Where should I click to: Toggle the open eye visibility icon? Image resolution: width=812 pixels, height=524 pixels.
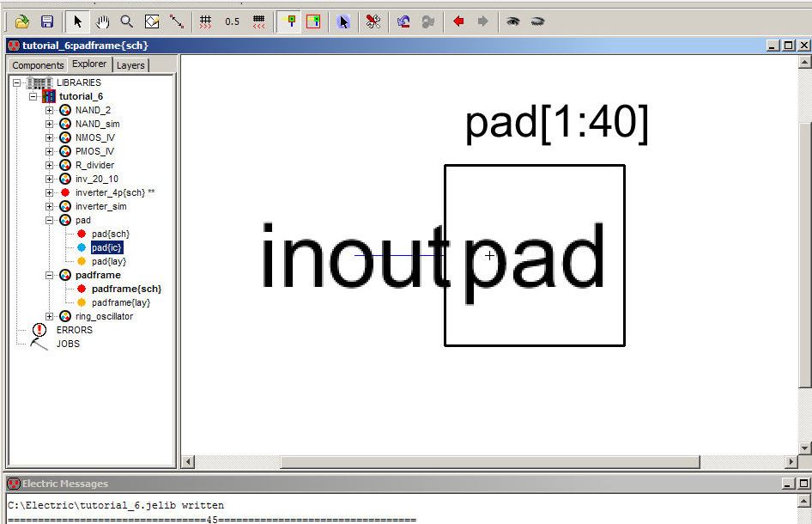512,21
